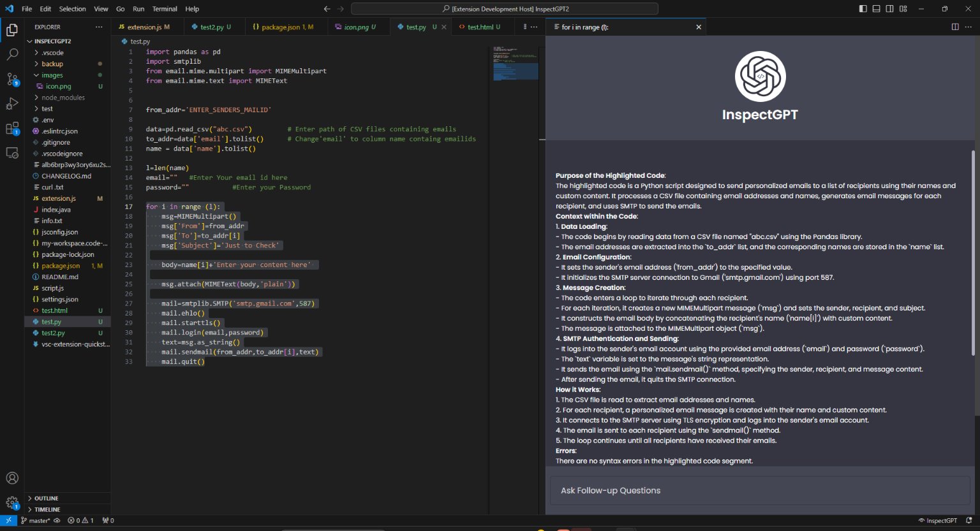Image resolution: width=980 pixels, height=531 pixels.
Task: Toggle primary side bar layout icon
Action: tap(863, 9)
